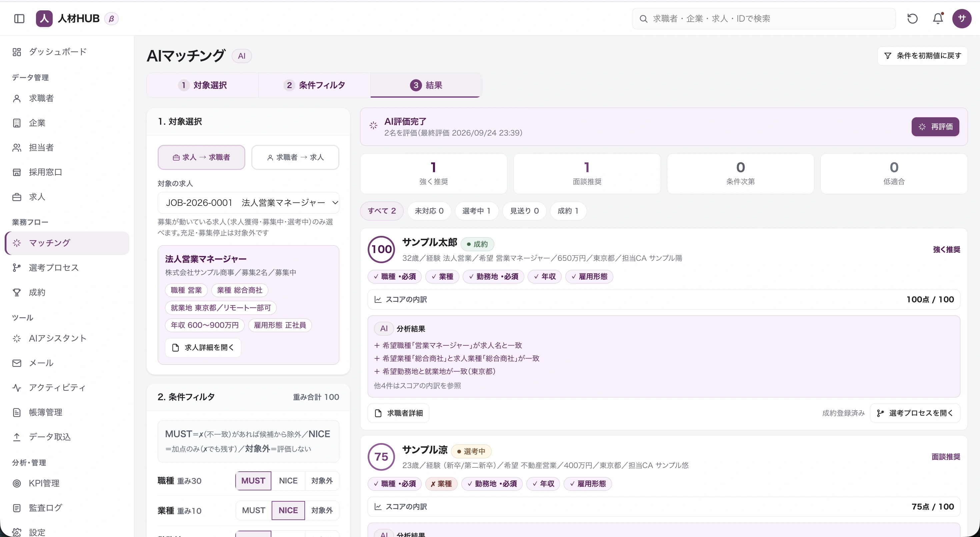Click the 強く推奨 count card
Image resolution: width=980 pixels, height=537 pixels.
tap(433, 174)
